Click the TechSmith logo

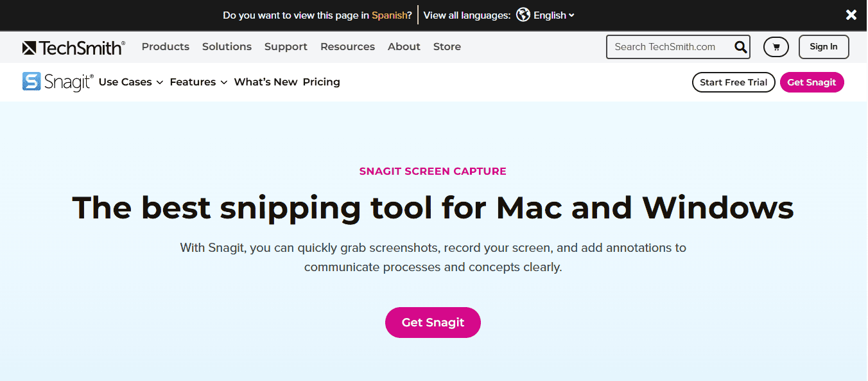click(x=74, y=47)
